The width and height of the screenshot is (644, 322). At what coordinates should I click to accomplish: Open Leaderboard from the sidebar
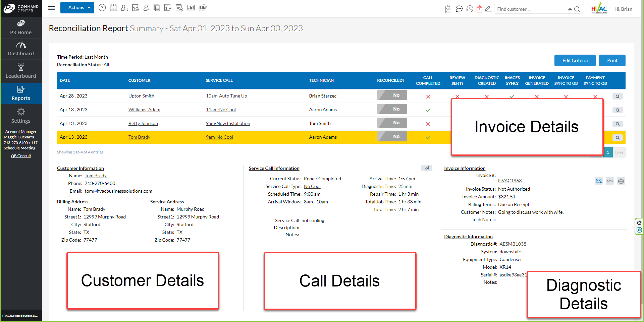click(21, 71)
